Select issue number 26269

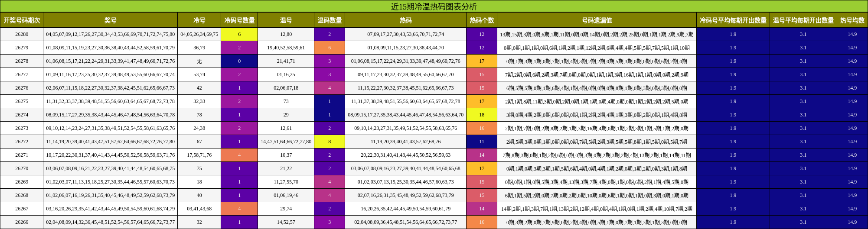click(x=22, y=182)
